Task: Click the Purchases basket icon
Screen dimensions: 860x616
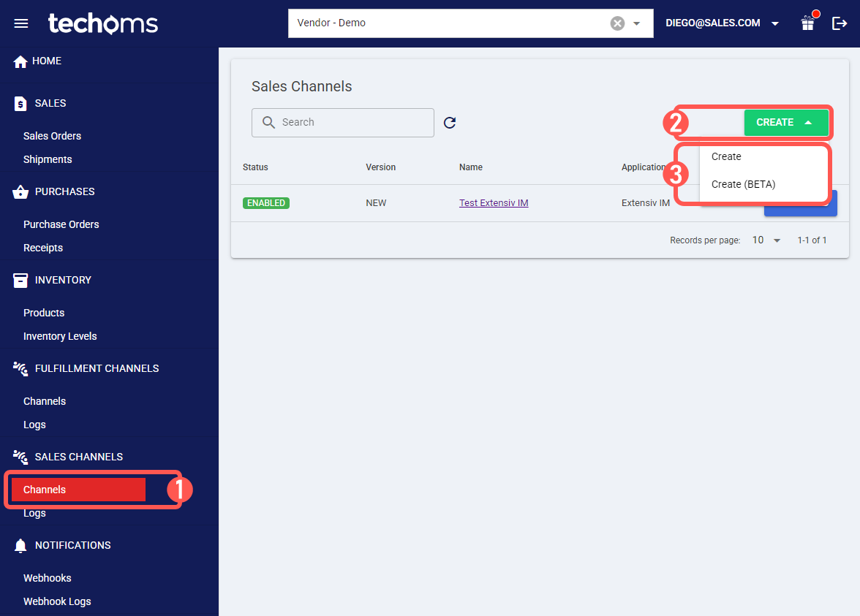Action: point(20,191)
